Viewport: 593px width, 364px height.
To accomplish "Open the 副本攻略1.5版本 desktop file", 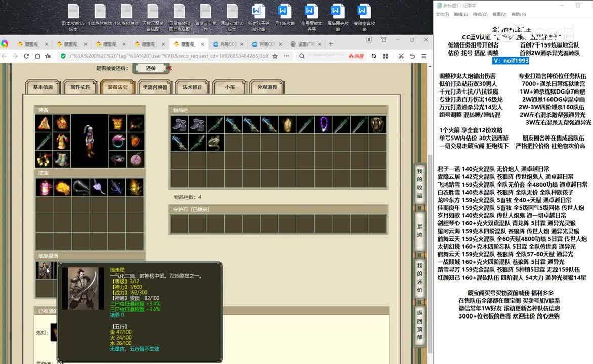I will pyautogui.click(x=73, y=17).
